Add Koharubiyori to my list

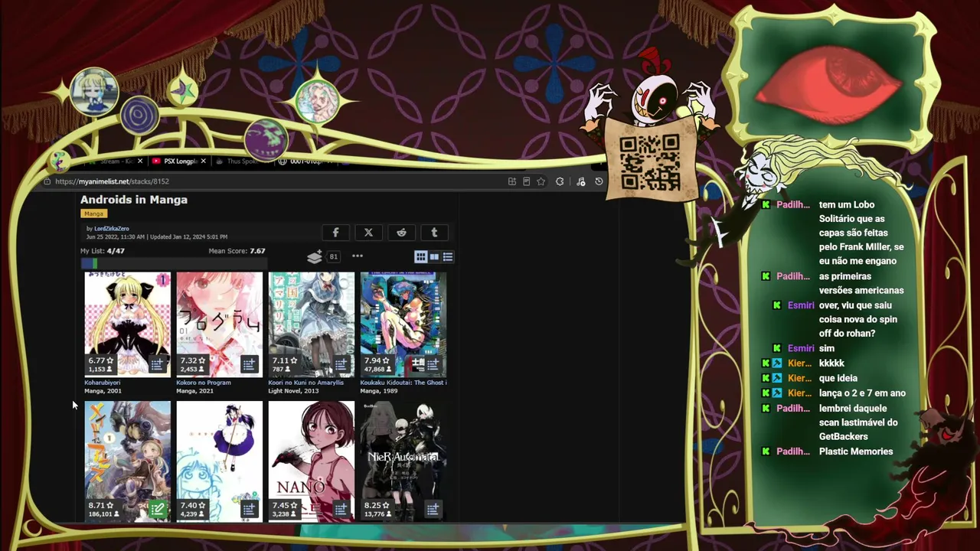pos(157,364)
